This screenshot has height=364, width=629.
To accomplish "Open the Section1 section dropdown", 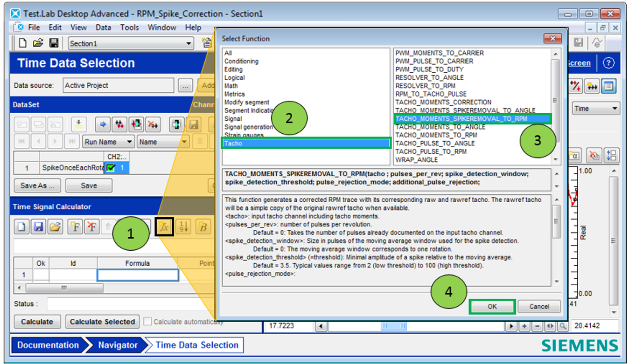I will (x=131, y=43).
